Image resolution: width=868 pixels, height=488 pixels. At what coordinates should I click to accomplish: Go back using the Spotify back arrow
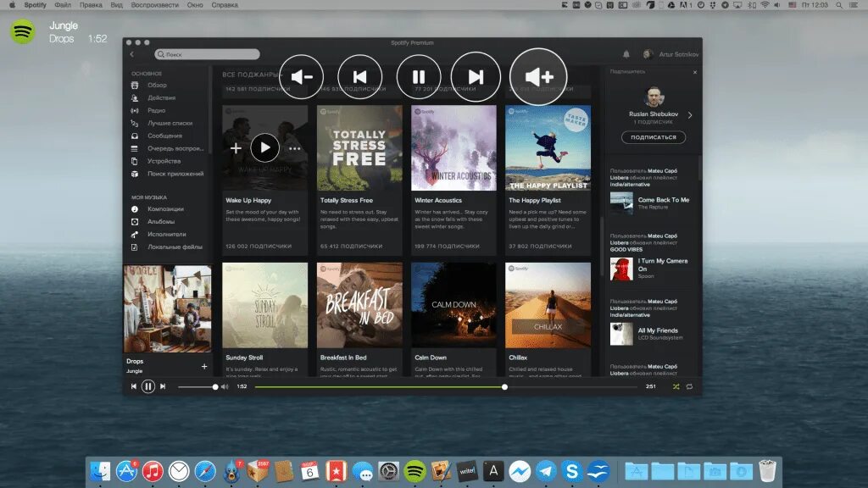(131, 54)
